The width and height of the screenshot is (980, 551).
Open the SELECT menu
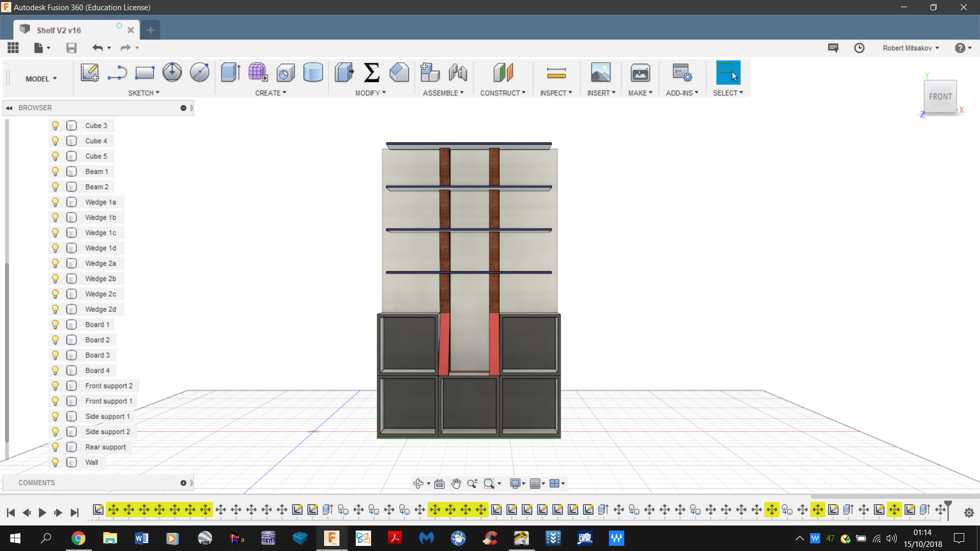(x=728, y=93)
